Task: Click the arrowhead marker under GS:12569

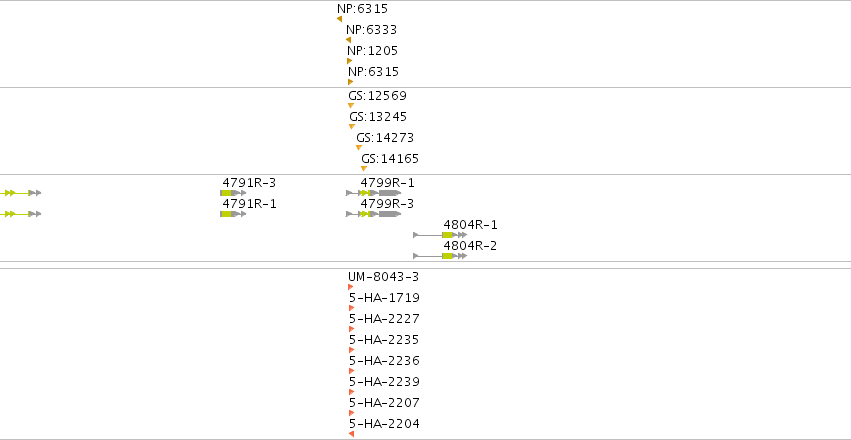Action: coord(351,106)
